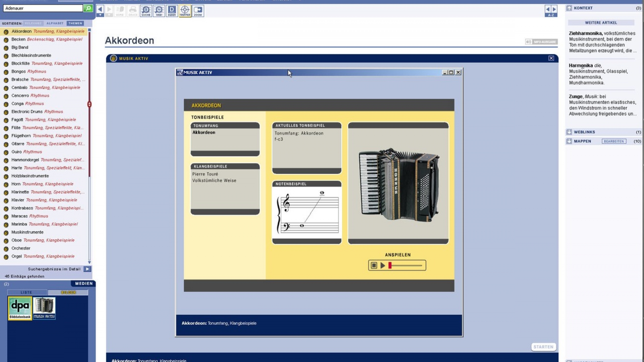Open the Web search toolbar tool
Image resolution: width=644 pixels, height=362 pixels.
(x=159, y=11)
